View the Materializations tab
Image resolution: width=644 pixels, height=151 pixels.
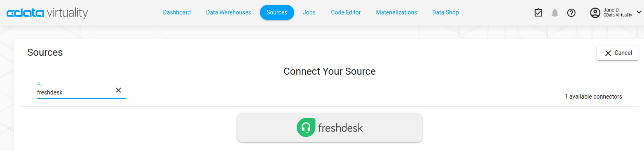pos(396,12)
